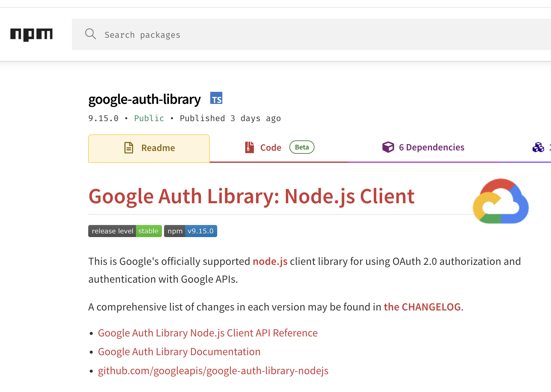
Task: Open the CHANGELOG link
Action: pyautogui.click(x=422, y=307)
